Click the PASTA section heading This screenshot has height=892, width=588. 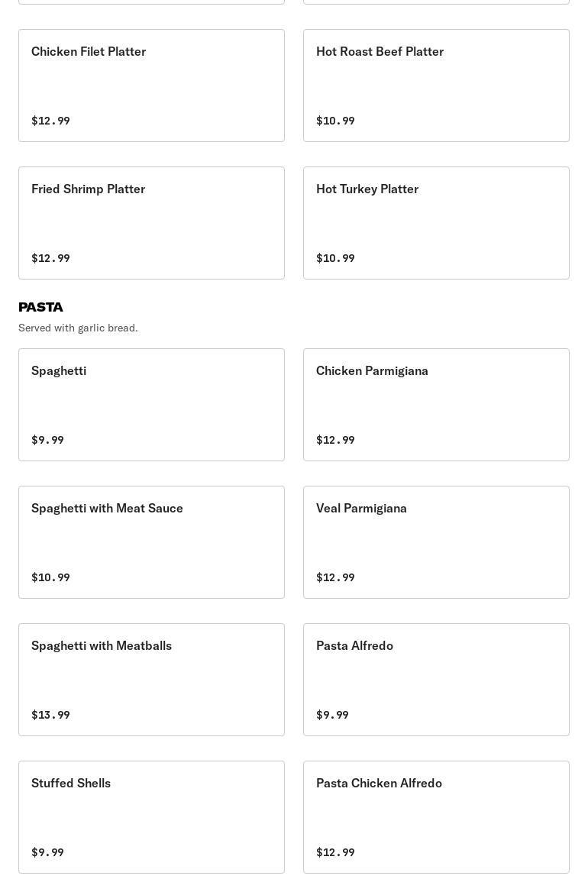(x=40, y=307)
